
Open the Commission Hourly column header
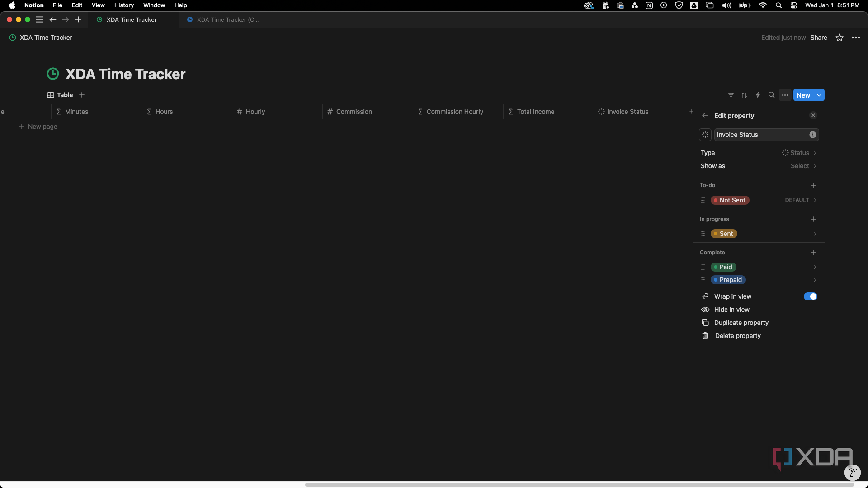tap(458, 112)
